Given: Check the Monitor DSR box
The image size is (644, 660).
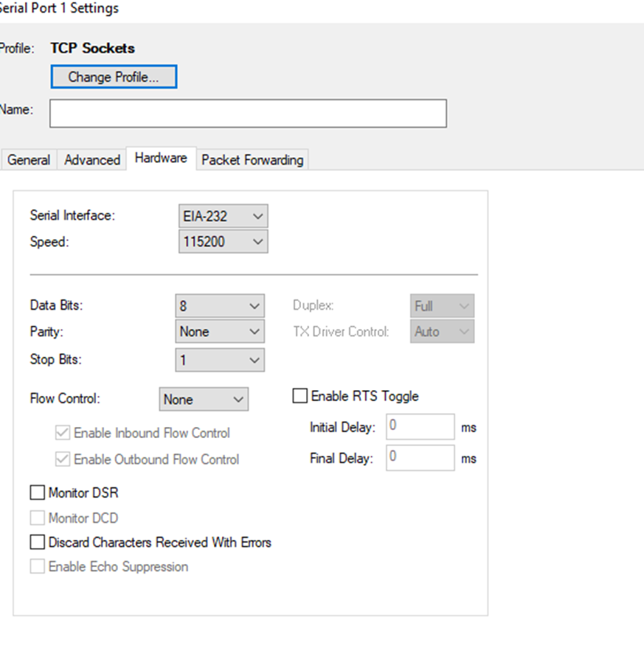Looking at the screenshot, I should click(x=38, y=493).
